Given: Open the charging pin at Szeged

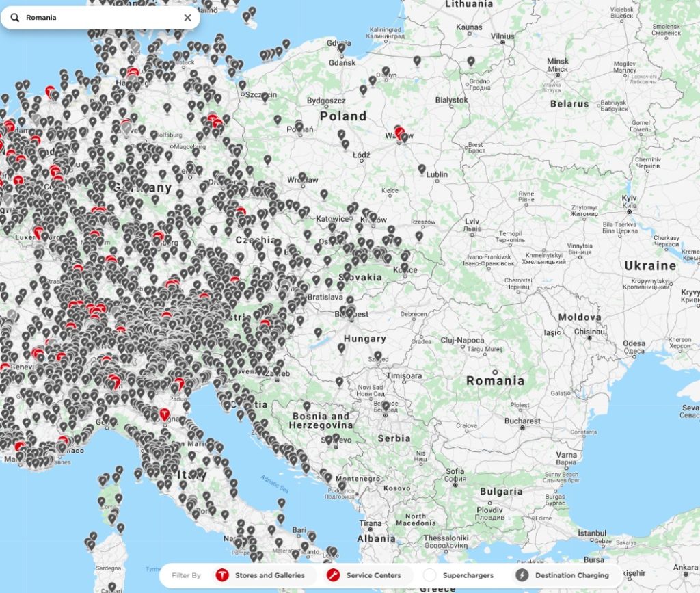Looking at the screenshot, I should coord(377,356).
